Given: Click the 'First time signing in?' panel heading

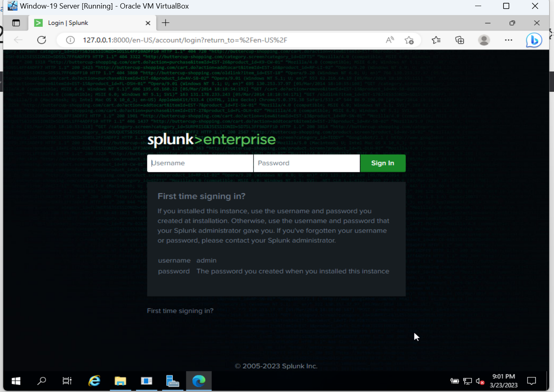Looking at the screenshot, I should click(202, 196).
